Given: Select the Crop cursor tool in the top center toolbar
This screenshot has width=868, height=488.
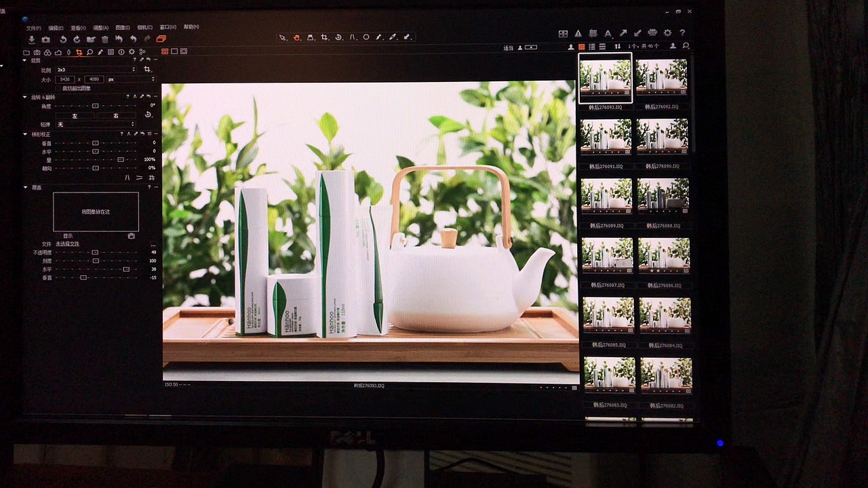Looking at the screenshot, I should coord(324,37).
